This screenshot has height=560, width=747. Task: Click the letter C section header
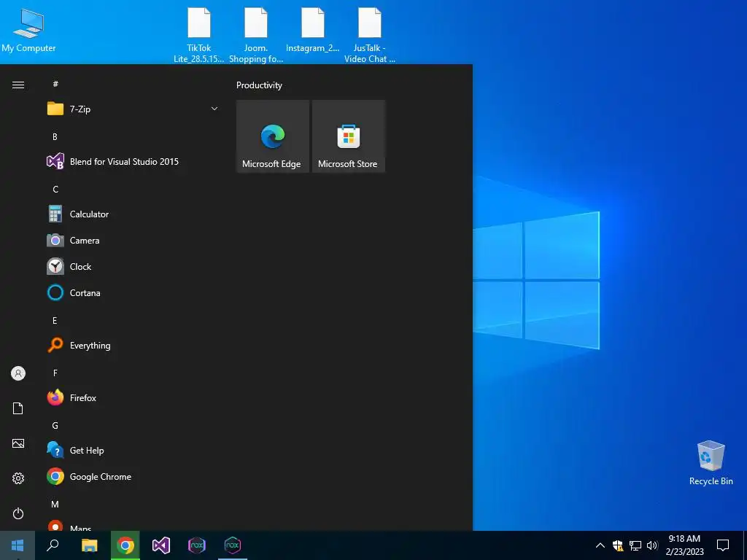(x=55, y=189)
